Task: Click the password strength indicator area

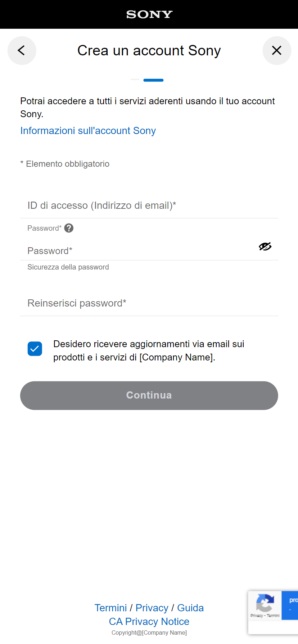Action: 68,267
